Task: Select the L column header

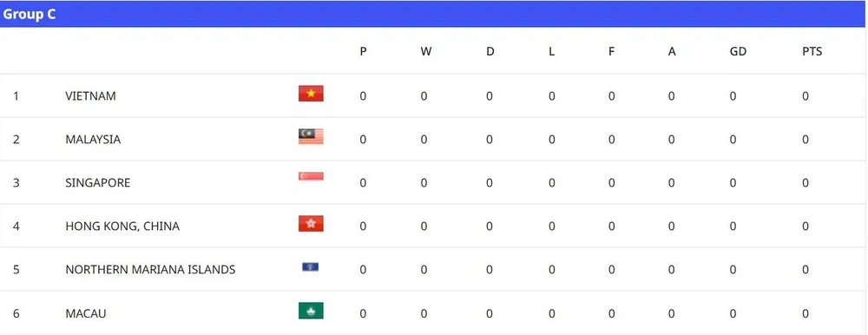Action: click(551, 51)
